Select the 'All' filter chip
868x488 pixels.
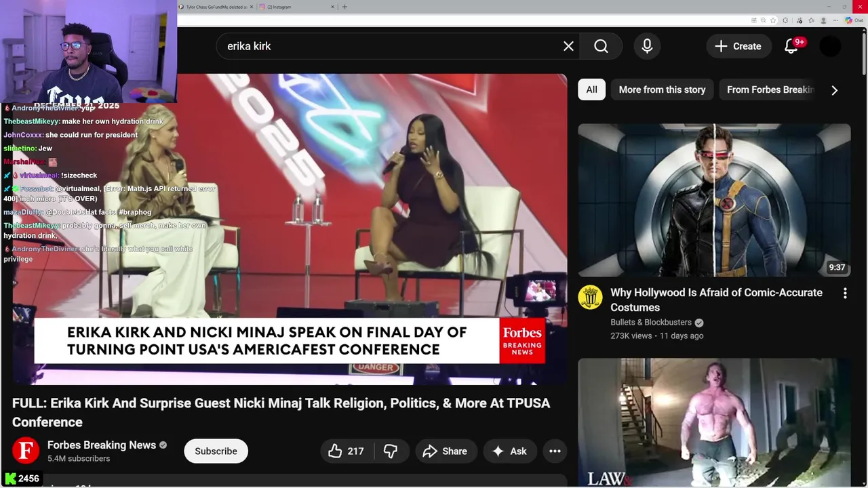pyautogui.click(x=591, y=89)
